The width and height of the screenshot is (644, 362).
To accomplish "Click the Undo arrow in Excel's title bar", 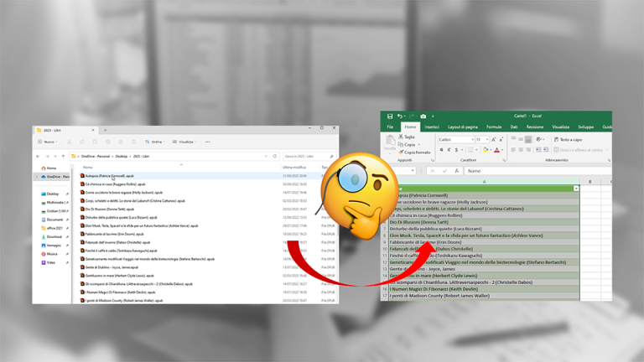I will tap(400, 116).
